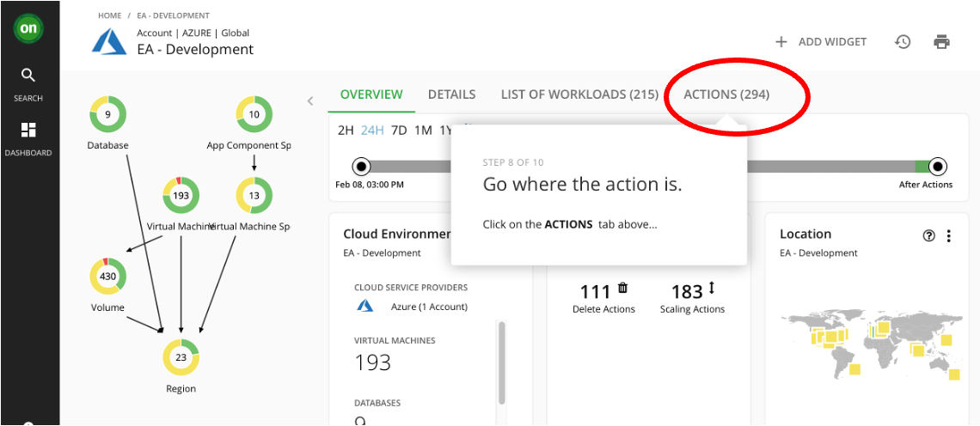980x426 pixels.
Task: Click the Azure logo beside EA - Development
Action: tap(109, 41)
